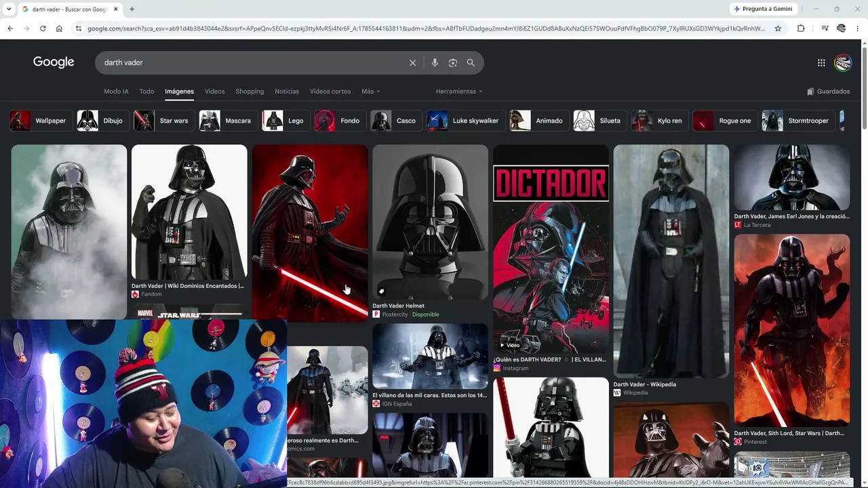Open the Darth Vader - Wikipedia link
868x488 pixels.
pos(644,384)
